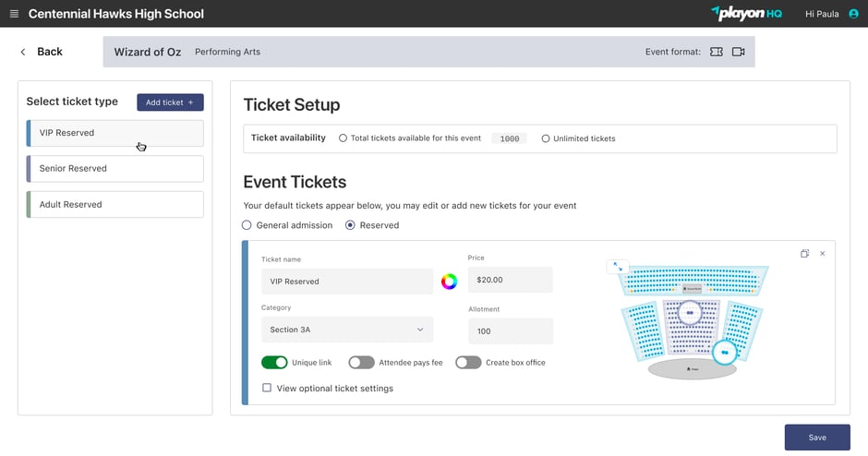Screen dimensions: 868x456
Task: Select Total tickets available radio button
Action: (343, 138)
